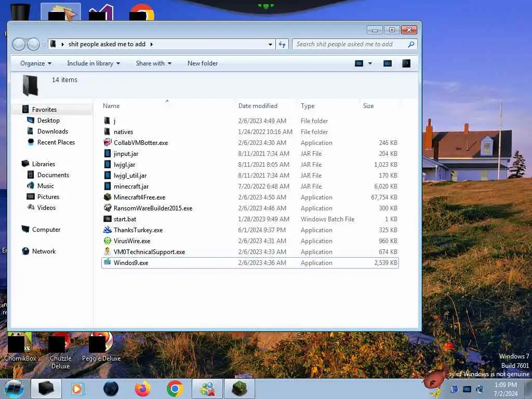
Task: Open Windows Media Player on taskbar
Action: coord(77,389)
